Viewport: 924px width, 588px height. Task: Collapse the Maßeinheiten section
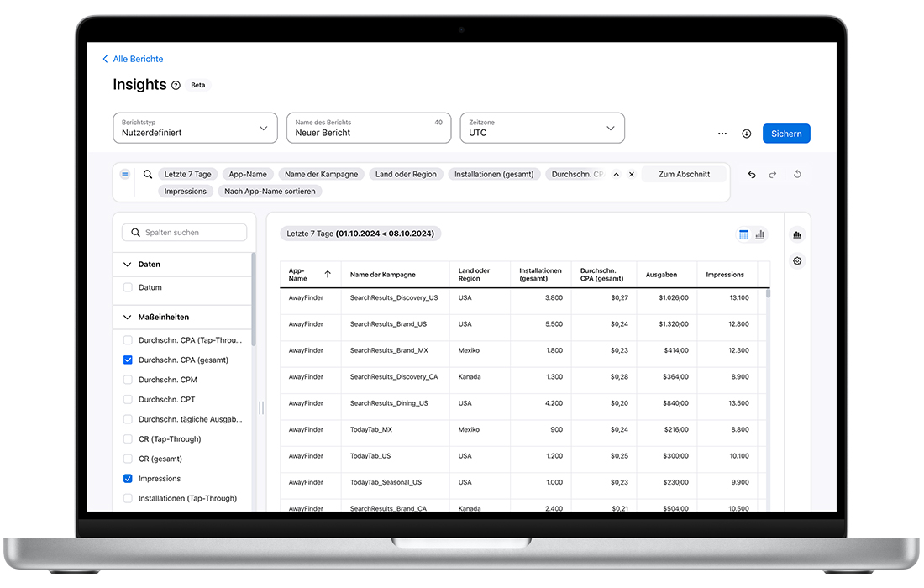128,318
